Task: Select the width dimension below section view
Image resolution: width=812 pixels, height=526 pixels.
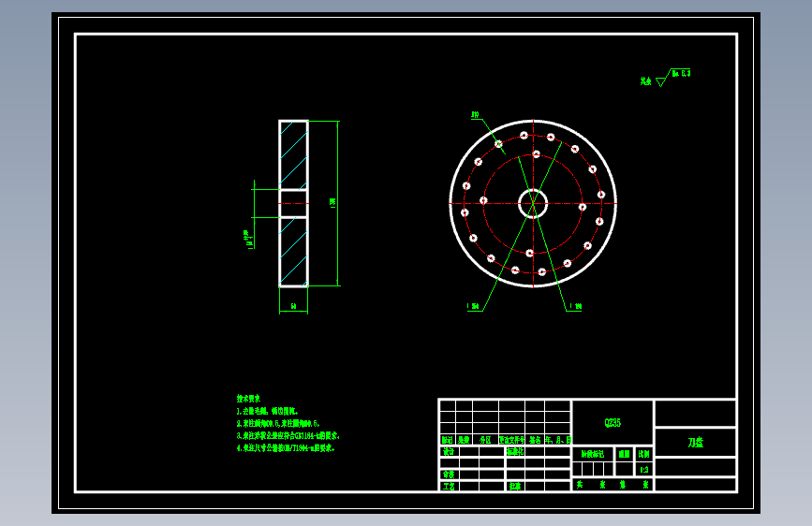Action: pos(293,306)
